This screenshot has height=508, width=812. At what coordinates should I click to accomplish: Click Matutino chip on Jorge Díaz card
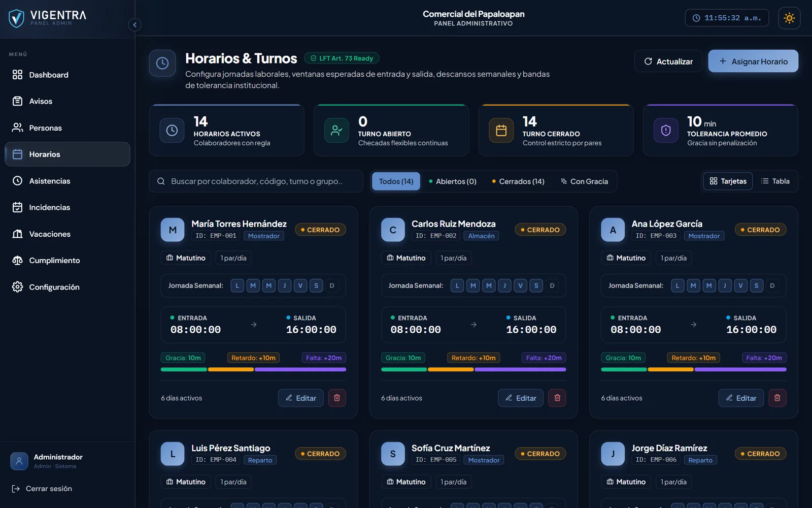pos(626,482)
